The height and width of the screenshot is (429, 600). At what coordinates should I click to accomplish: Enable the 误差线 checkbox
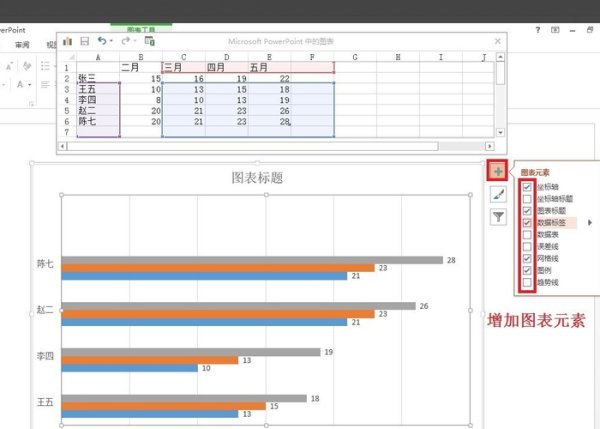527,246
